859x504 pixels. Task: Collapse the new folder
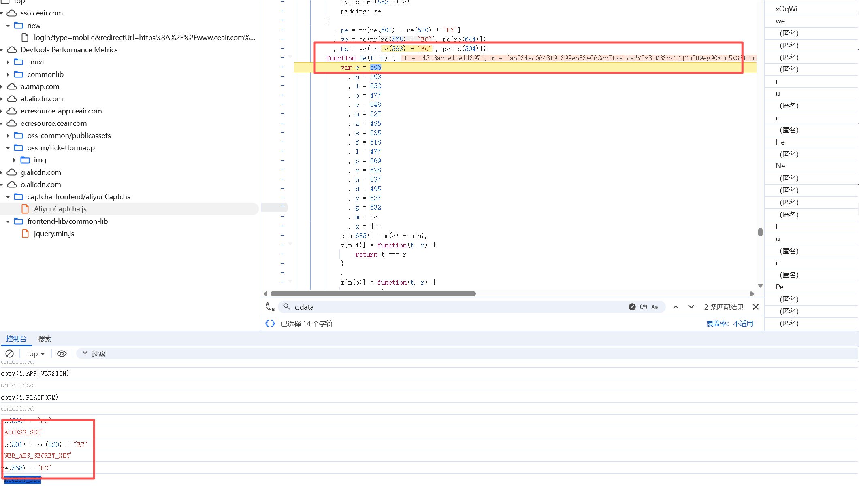point(8,25)
